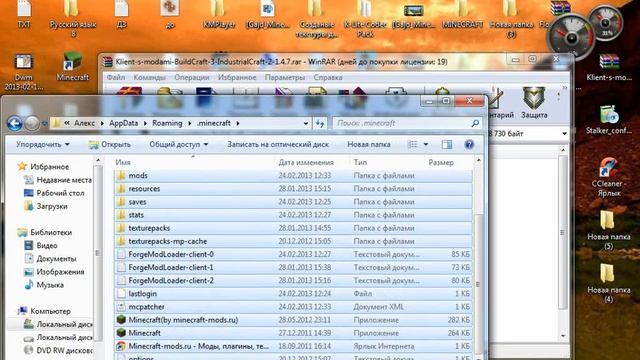Open the Параметры menu in WinRAR

(284, 77)
